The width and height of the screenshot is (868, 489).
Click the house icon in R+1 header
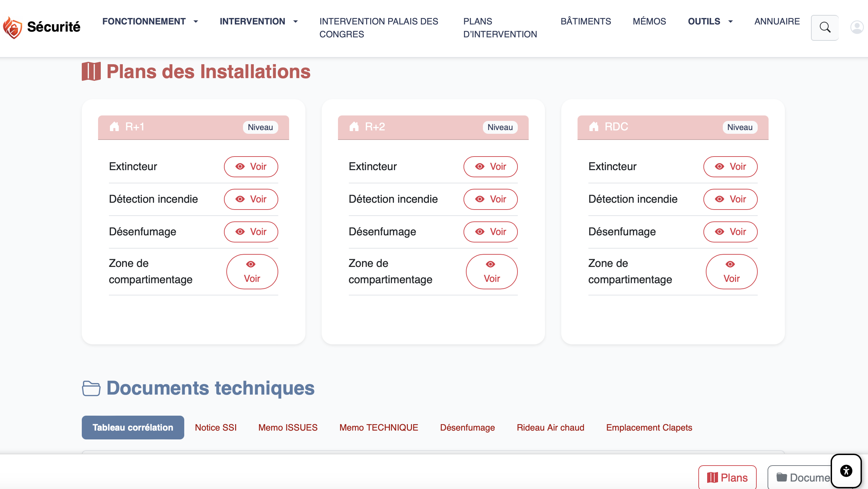[x=114, y=127]
